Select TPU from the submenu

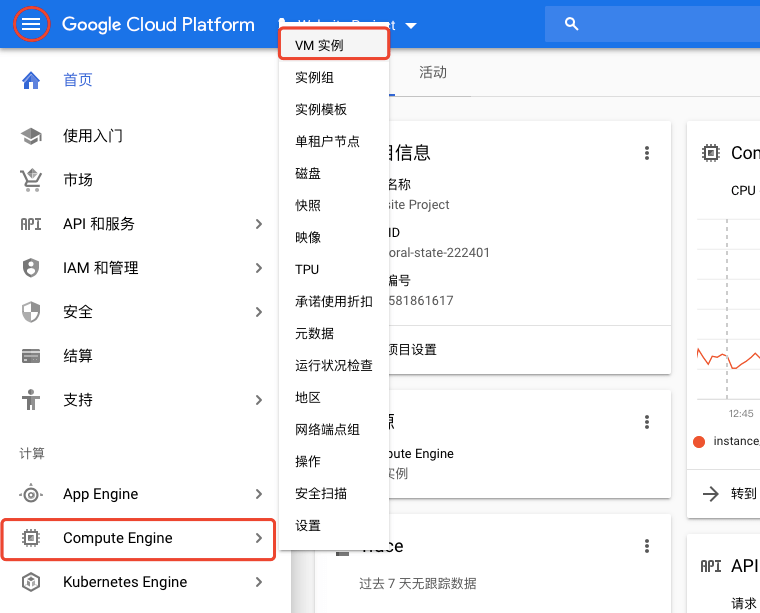pyautogui.click(x=334, y=269)
